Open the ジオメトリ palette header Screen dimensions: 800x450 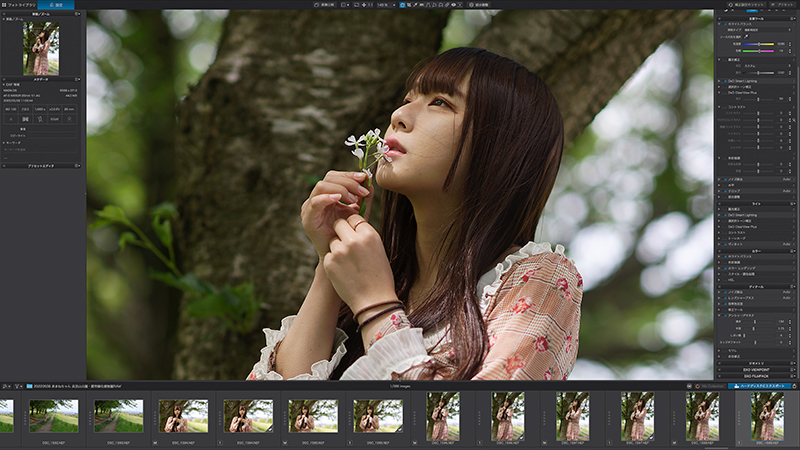click(756, 363)
